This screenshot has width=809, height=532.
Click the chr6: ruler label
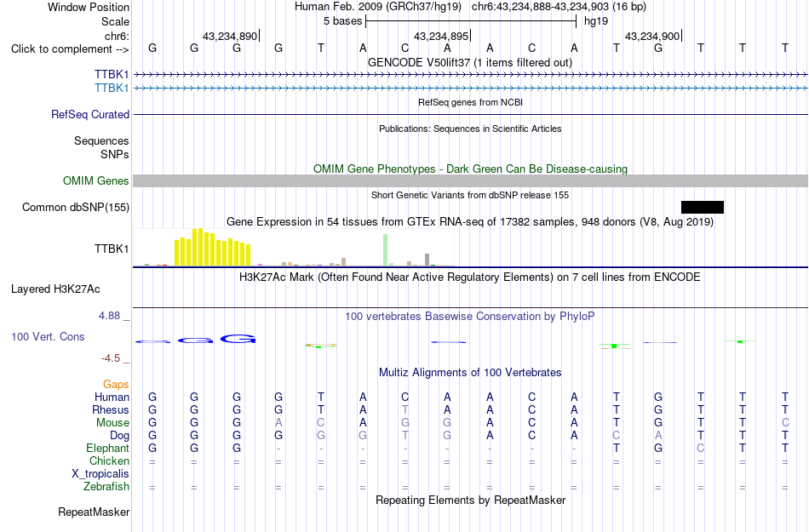[118, 36]
